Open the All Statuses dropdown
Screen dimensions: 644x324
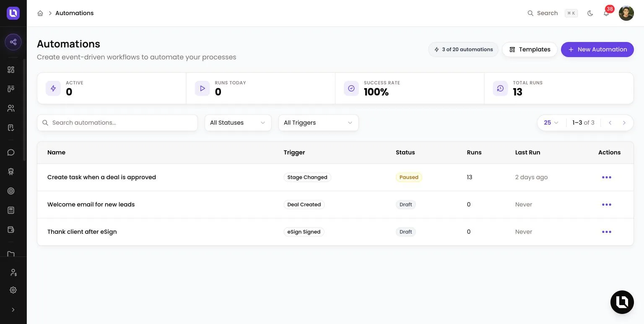tap(238, 123)
